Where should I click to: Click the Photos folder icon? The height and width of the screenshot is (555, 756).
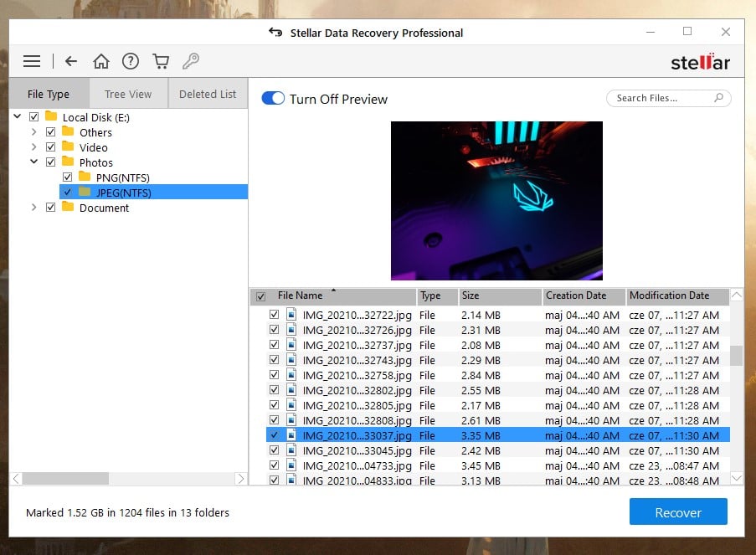[68, 161]
